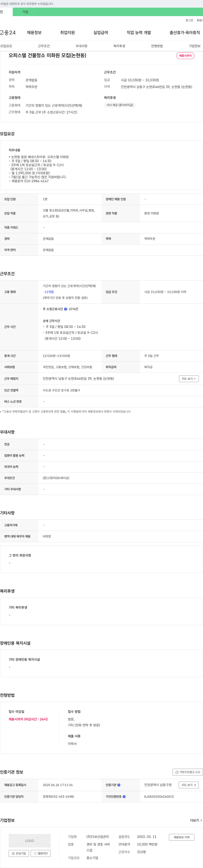Open the 실업급여 menu
Viewport: 203px width, 868px height.
pos(101,33)
